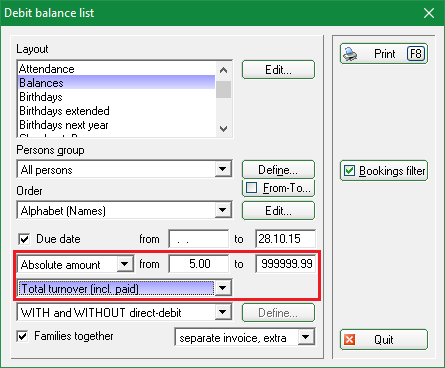Uncheck the Families together checkbox
The image size is (445, 368).
pyautogui.click(x=22, y=336)
